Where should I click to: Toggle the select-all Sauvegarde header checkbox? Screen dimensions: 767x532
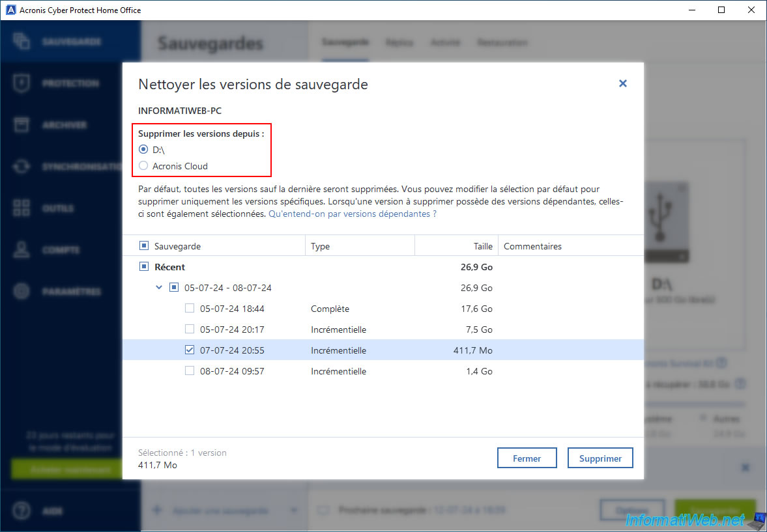pyautogui.click(x=144, y=246)
